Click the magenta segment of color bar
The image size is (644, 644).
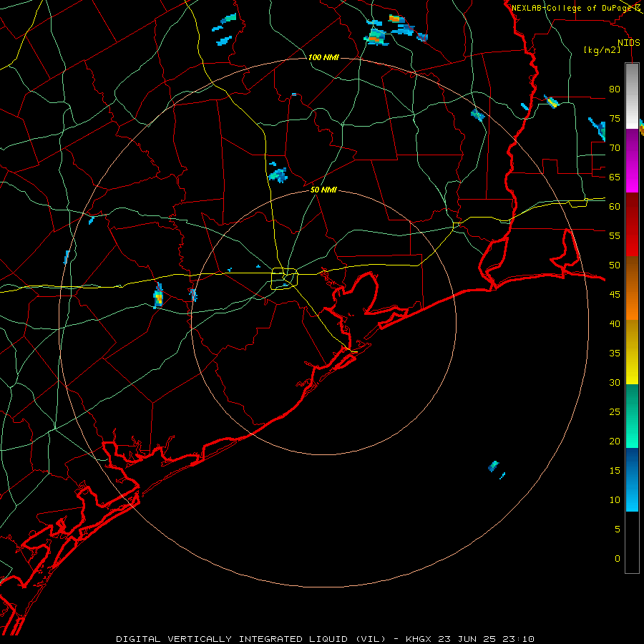tap(632, 160)
